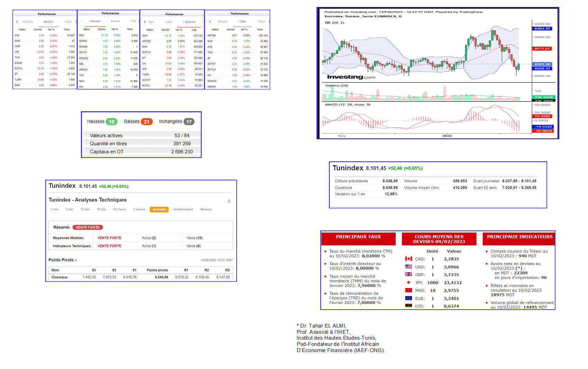Click the Canadian flag next to CAD
The image size is (588, 369).
408,259
